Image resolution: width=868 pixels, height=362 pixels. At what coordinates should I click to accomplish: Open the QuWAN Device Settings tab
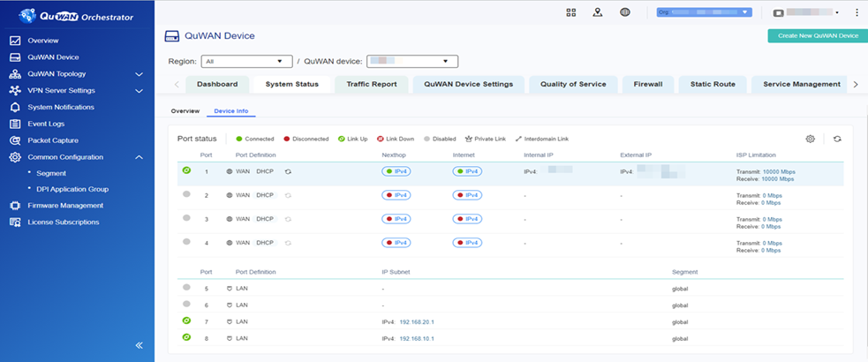point(468,84)
